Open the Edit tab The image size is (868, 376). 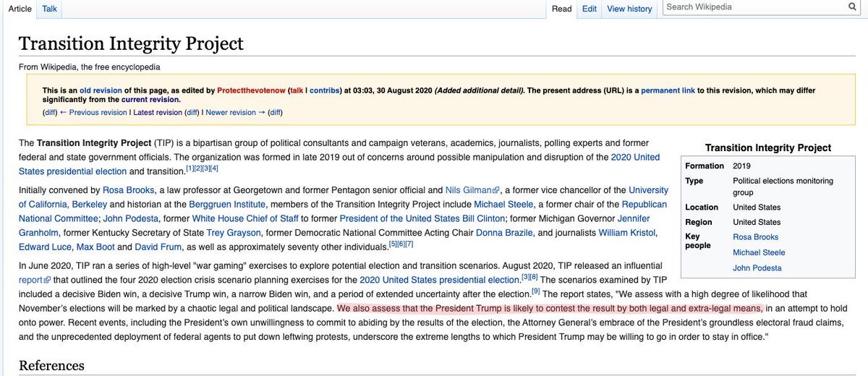590,9
